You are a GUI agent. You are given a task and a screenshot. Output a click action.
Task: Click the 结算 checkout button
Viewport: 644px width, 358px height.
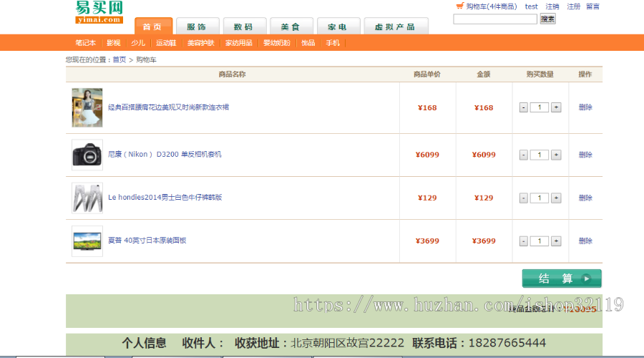click(x=562, y=279)
